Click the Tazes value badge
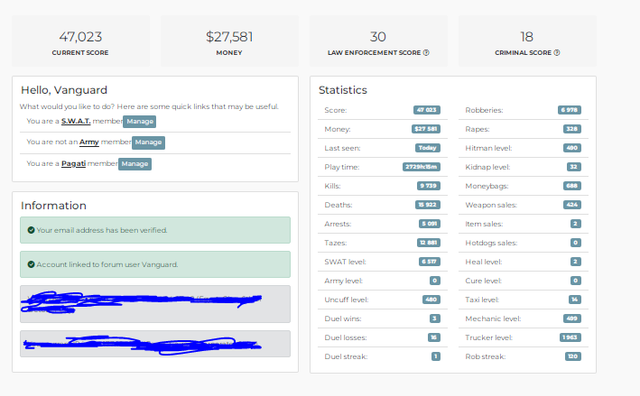Viewport: 640px width, 396px height. pyautogui.click(x=429, y=243)
